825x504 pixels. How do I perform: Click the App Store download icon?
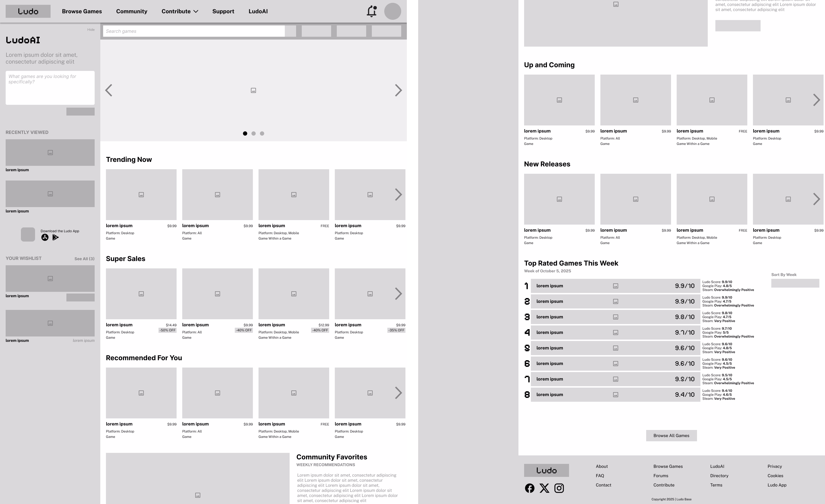pos(45,237)
